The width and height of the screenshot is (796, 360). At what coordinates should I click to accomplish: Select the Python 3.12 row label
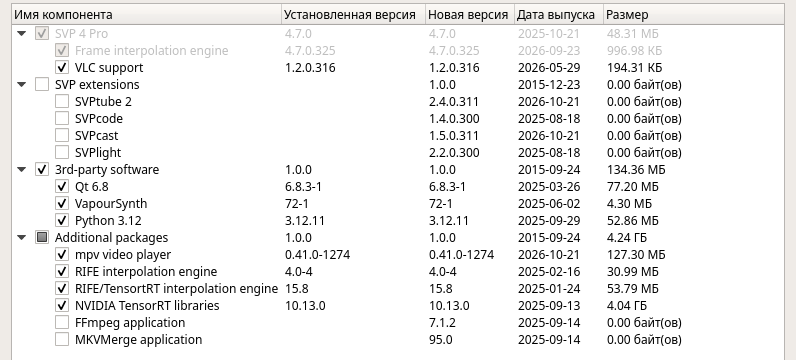tap(108, 220)
